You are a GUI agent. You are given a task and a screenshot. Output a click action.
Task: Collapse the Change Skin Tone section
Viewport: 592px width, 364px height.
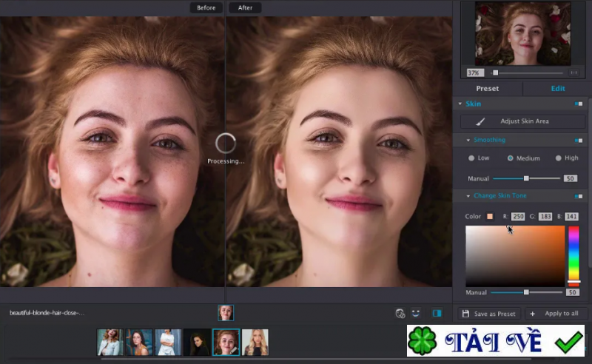(x=468, y=196)
